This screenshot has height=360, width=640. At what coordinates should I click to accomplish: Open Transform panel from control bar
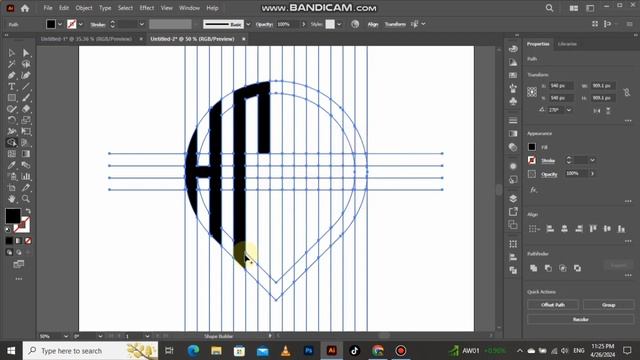pyautogui.click(x=395, y=24)
